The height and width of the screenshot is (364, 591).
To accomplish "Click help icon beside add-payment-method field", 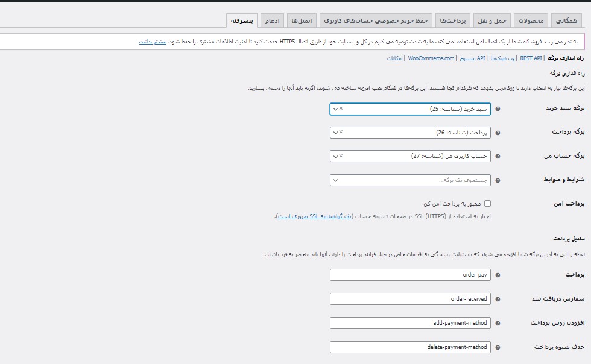I will point(498,323).
